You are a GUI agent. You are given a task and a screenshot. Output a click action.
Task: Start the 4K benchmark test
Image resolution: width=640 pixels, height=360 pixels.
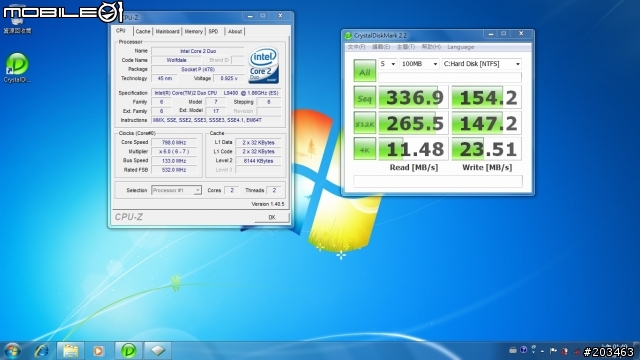(x=364, y=149)
